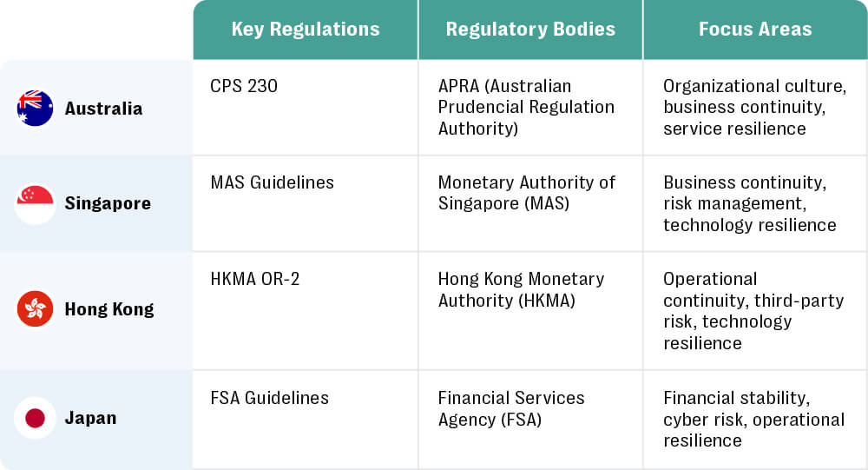Click the Hong Kong flag icon

click(35, 309)
